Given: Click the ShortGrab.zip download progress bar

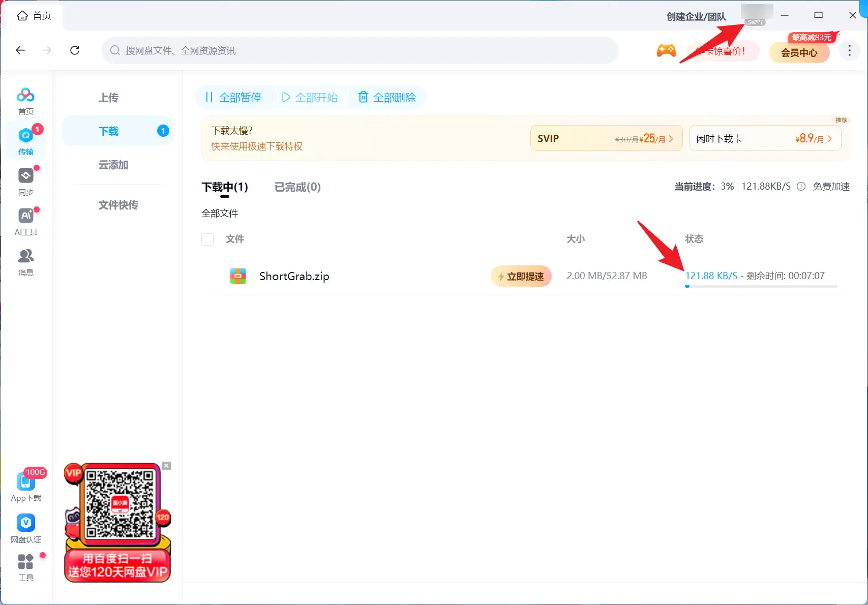Looking at the screenshot, I should 761,286.
